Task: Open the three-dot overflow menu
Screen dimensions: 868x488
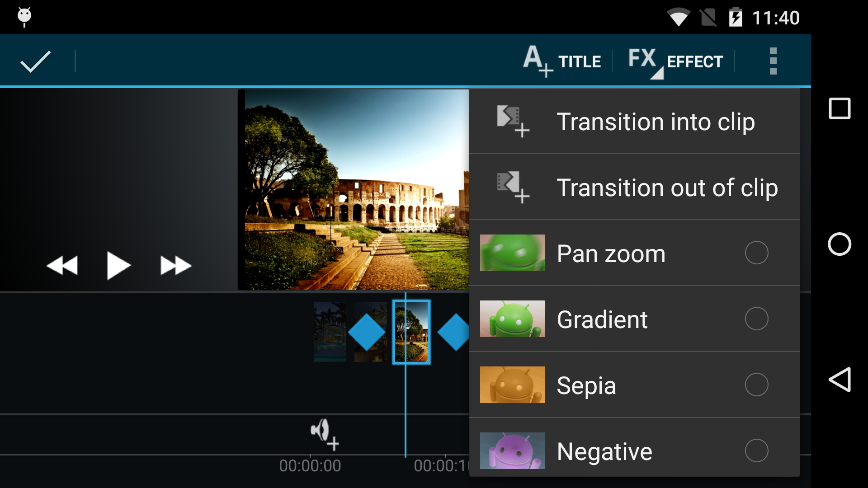Action: coord(773,61)
